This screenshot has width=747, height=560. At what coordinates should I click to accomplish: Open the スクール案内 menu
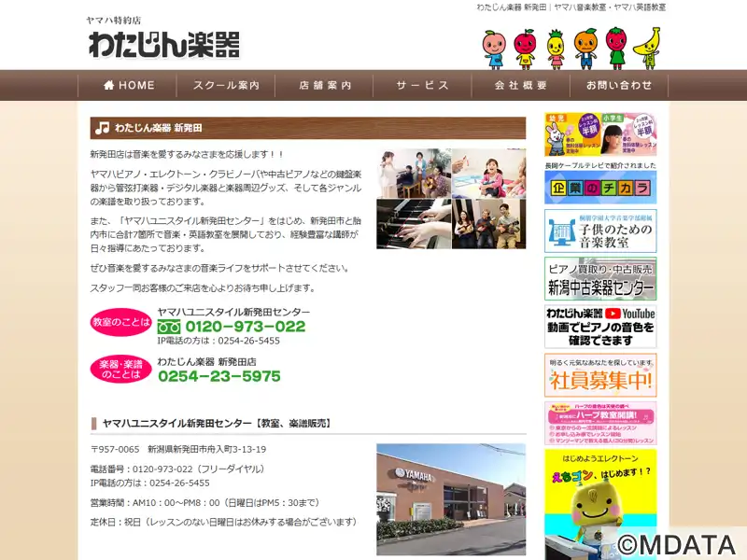[x=226, y=85]
